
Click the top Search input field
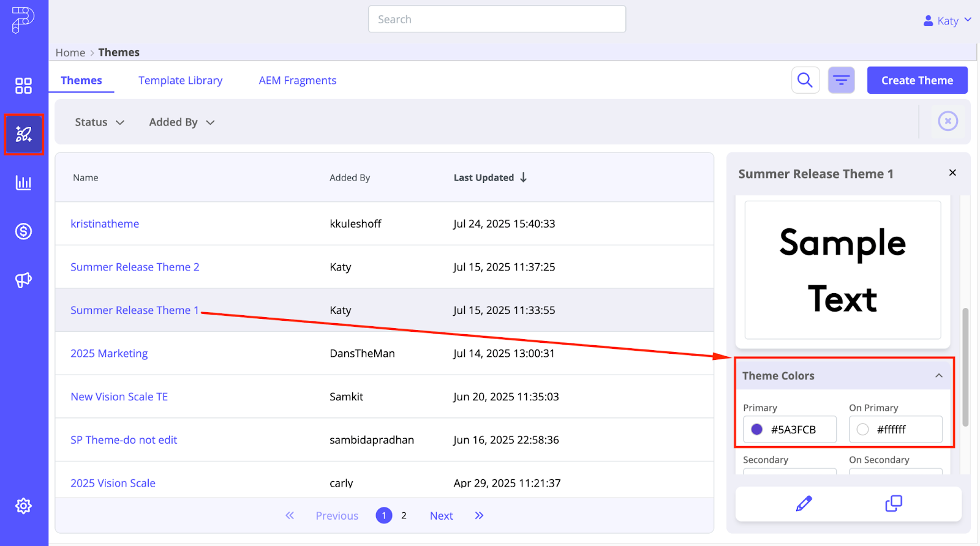[497, 19]
